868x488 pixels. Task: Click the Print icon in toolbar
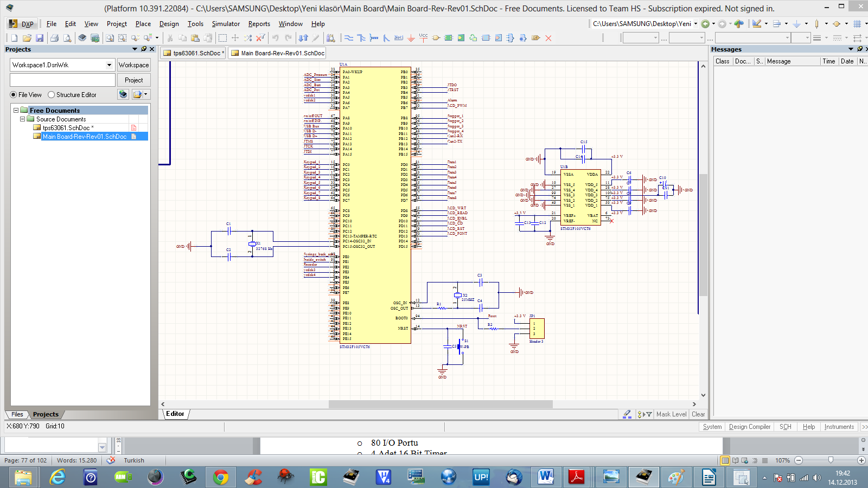54,38
